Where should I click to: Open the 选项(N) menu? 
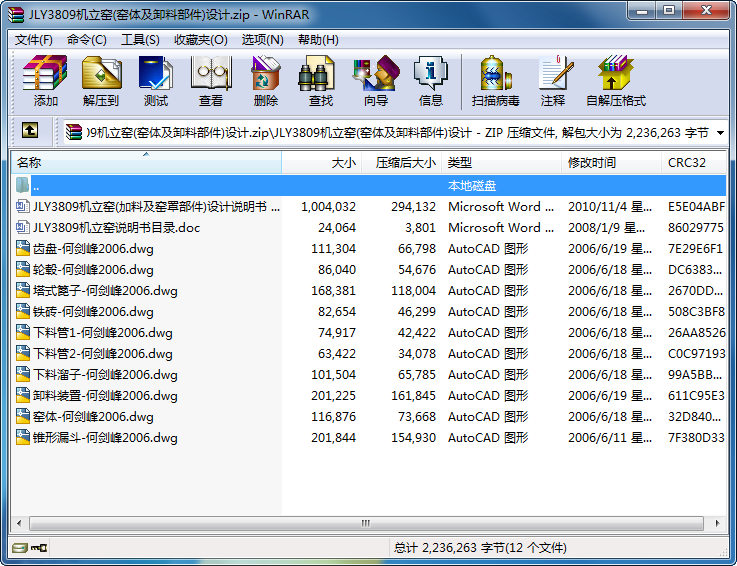tap(262, 39)
